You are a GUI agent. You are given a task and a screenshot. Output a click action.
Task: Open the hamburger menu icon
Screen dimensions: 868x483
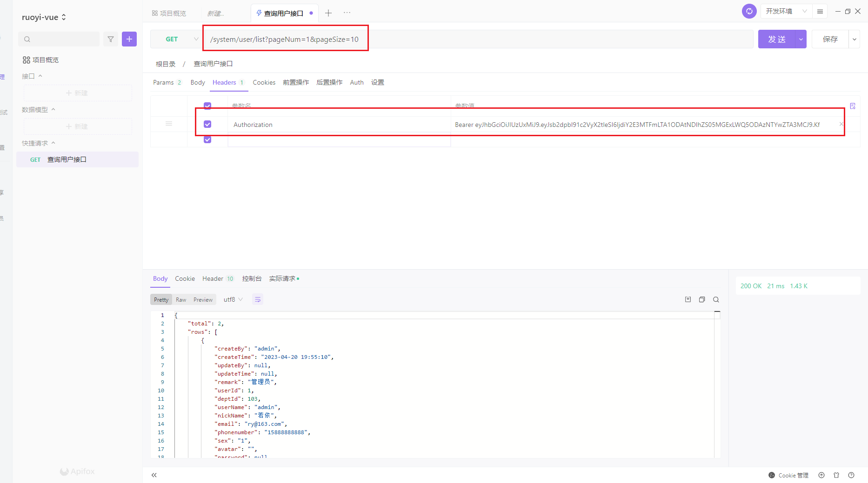coord(820,11)
